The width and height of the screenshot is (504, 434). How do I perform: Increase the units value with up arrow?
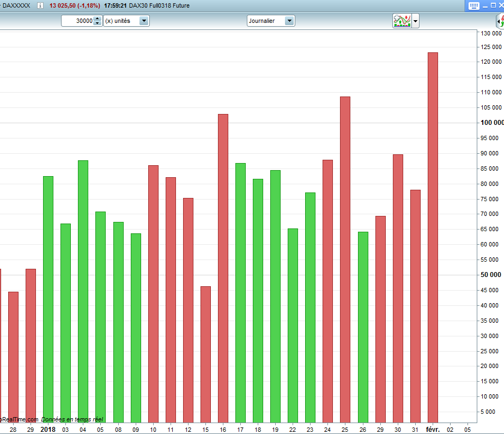98,19
